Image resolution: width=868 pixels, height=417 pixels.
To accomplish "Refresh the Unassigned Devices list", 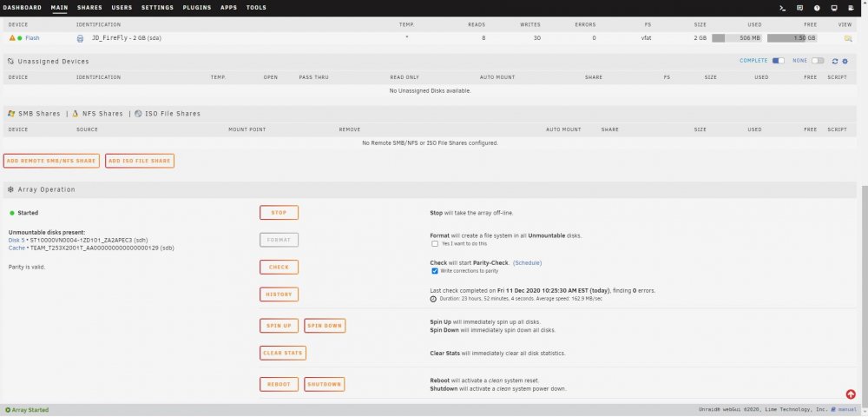I will [x=835, y=62].
